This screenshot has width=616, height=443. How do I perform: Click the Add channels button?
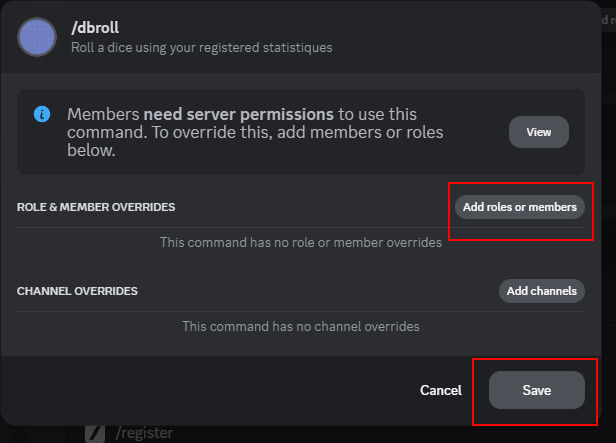(x=541, y=291)
